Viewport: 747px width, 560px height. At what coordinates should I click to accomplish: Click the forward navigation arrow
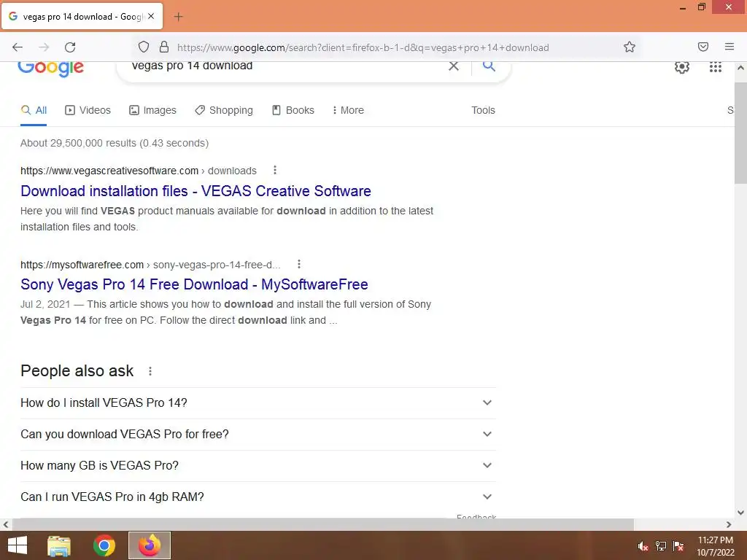[x=44, y=47]
